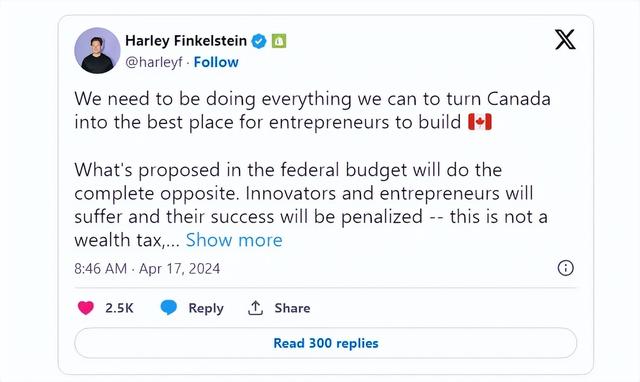Click the green Shopify affiliate badge
640x382 pixels.
tap(279, 41)
